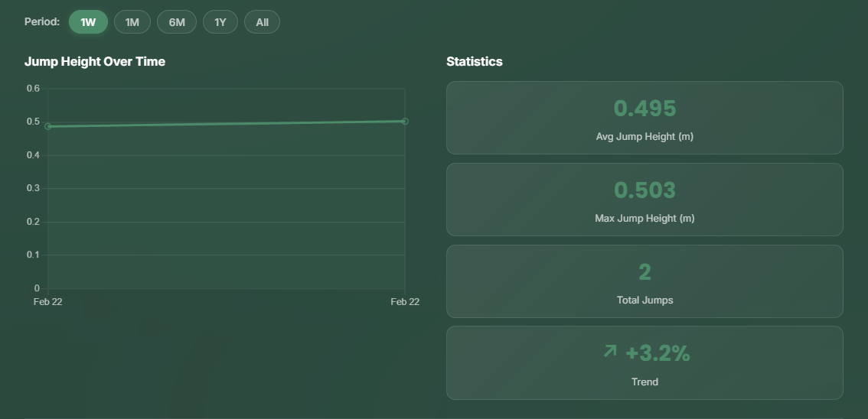Click the Total Jumps label
The image size is (868, 419).
coord(644,300)
